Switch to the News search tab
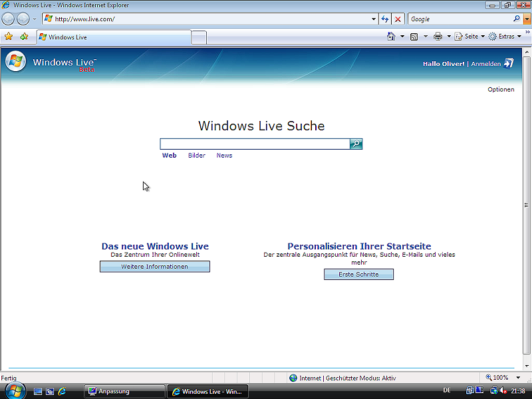Viewport: 532px width, 399px height. click(224, 156)
